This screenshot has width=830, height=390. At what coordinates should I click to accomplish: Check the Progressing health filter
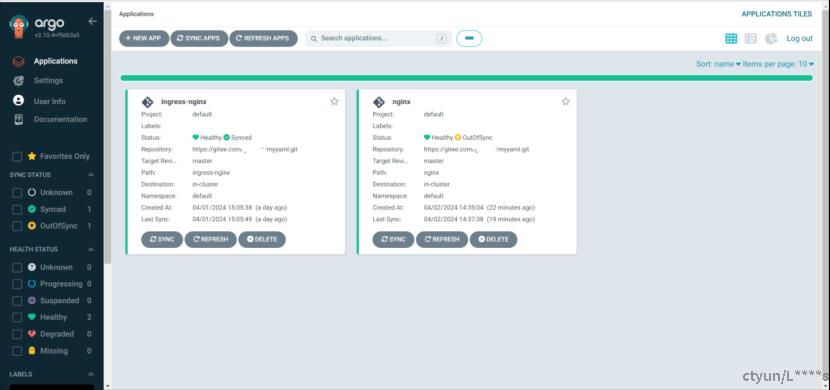pos(17,284)
